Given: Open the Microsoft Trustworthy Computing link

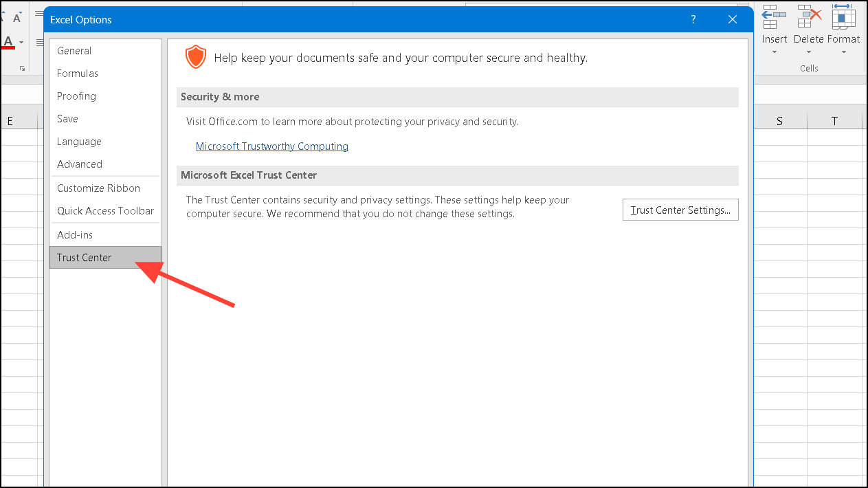Looking at the screenshot, I should coord(271,146).
